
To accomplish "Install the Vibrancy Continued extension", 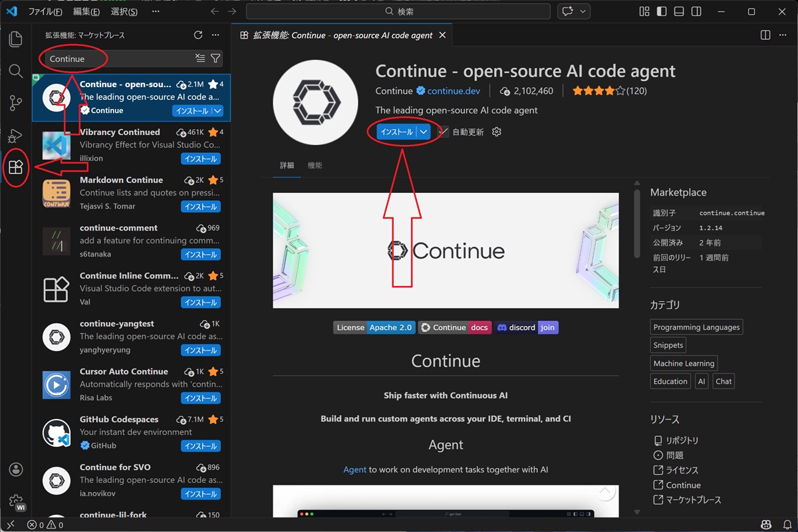I will point(200,159).
